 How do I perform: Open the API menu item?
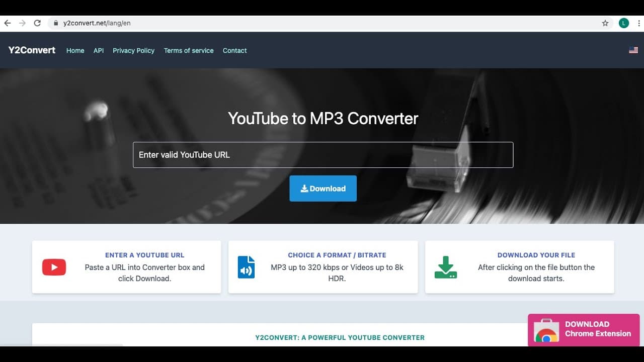pyautogui.click(x=99, y=51)
